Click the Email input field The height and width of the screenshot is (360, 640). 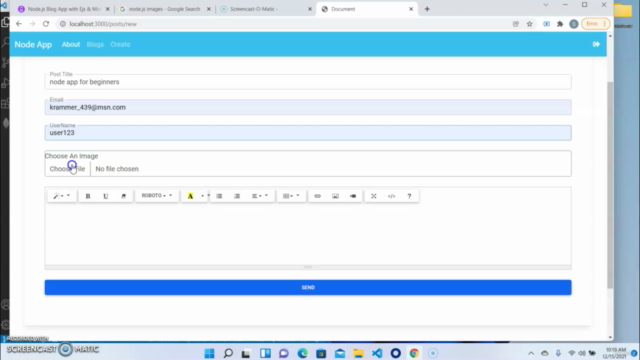308,107
